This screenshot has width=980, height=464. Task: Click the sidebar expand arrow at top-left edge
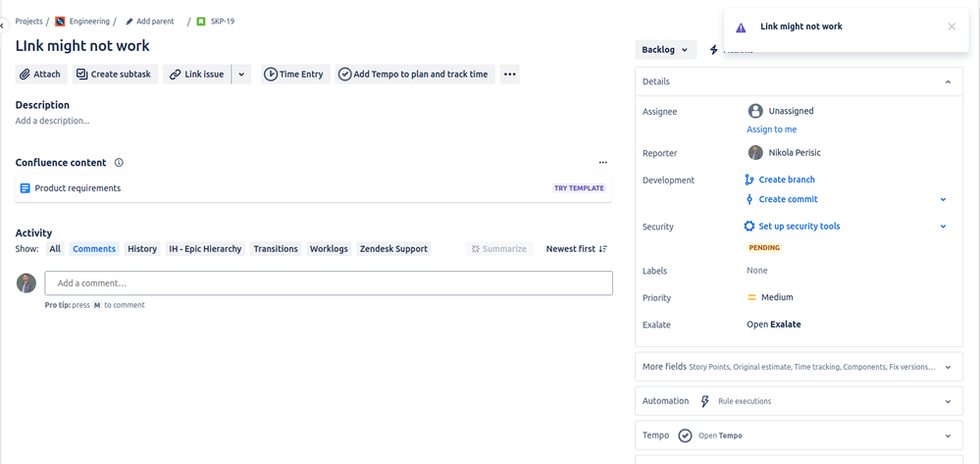3,26
